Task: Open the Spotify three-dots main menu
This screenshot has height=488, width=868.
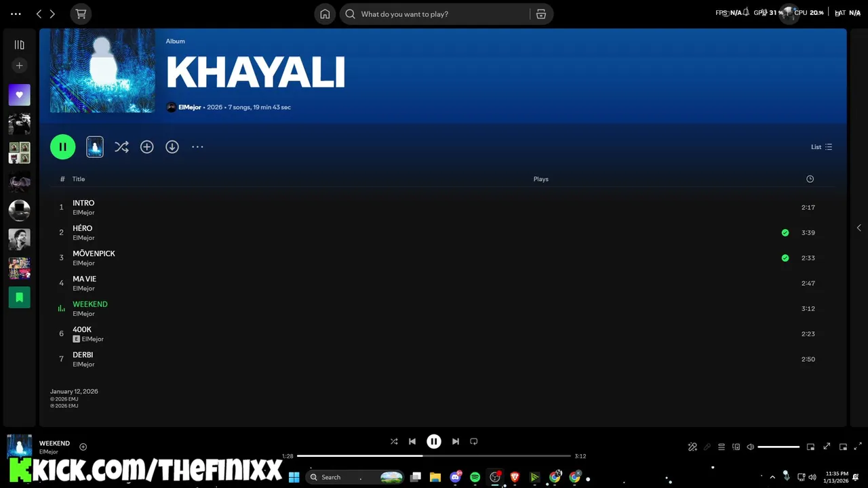Action: (x=16, y=14)
